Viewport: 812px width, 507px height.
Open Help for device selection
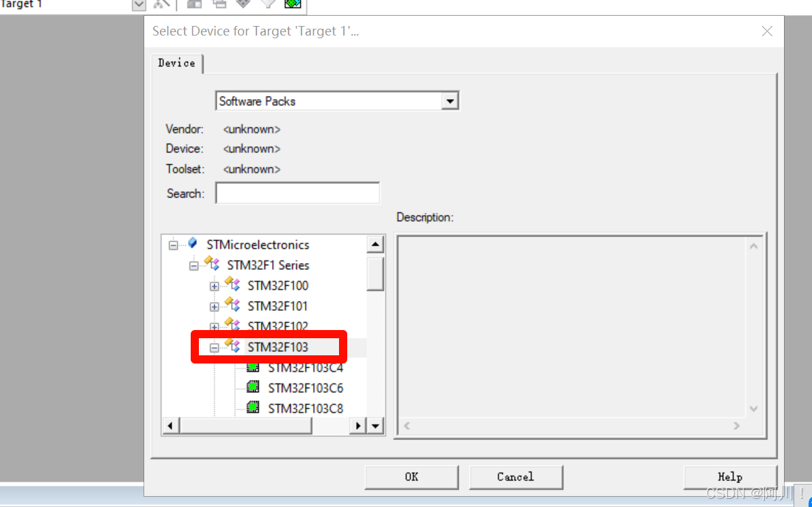click(x=730, y=477)
